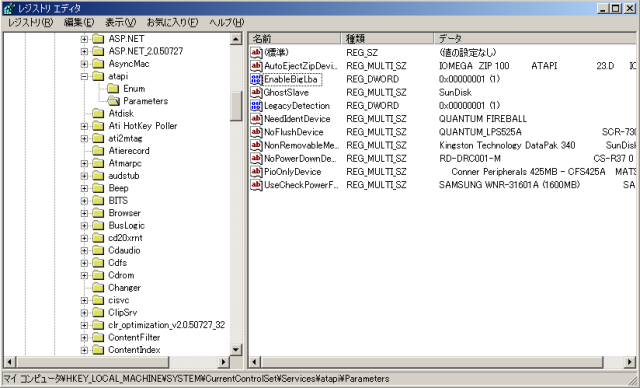Click the NonRemovableMe.. value icon
This screenshot has width=640, height=388.
tap(256, 145)
